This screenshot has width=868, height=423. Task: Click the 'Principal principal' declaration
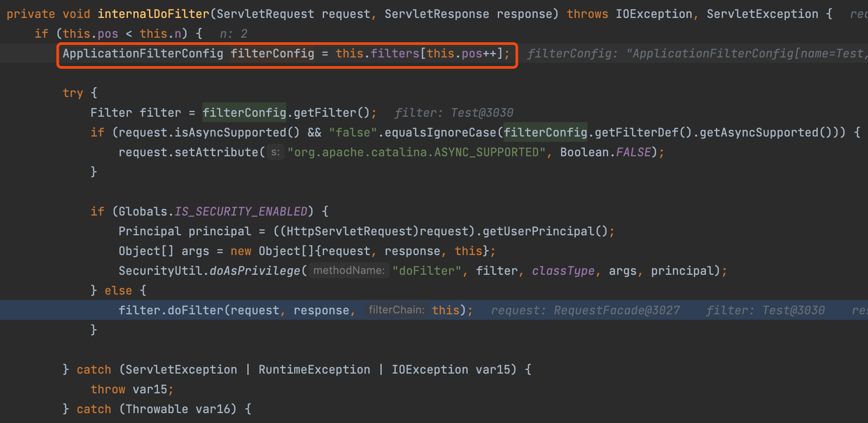[184, 231]
